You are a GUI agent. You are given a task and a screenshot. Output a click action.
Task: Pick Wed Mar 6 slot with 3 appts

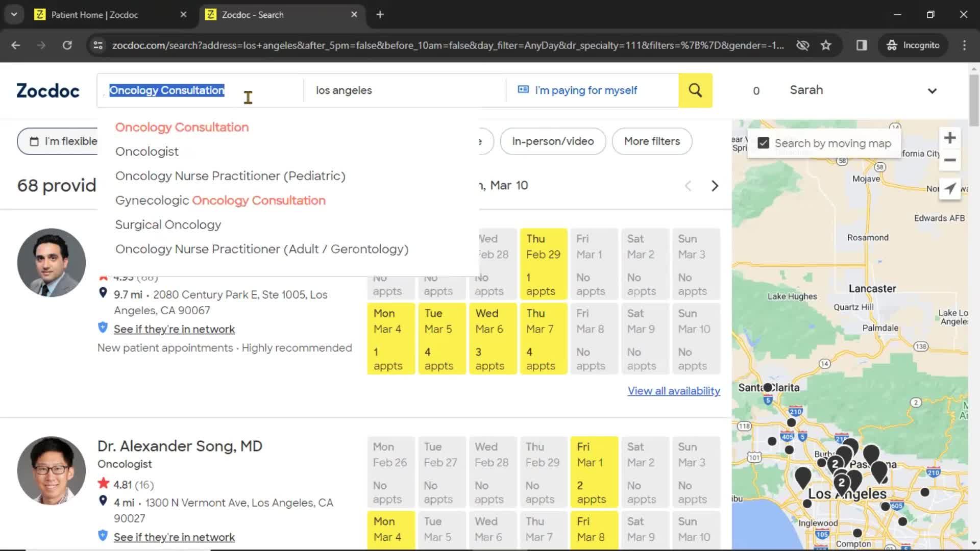(493, 339)
